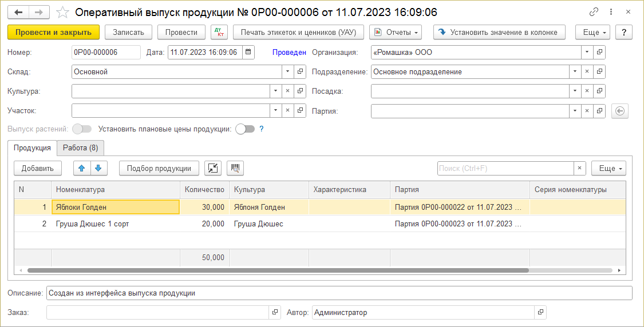Click the Номенклатура column header
Image resolution: width=644 pixels, height=327 pixels.
click(116, 190)
